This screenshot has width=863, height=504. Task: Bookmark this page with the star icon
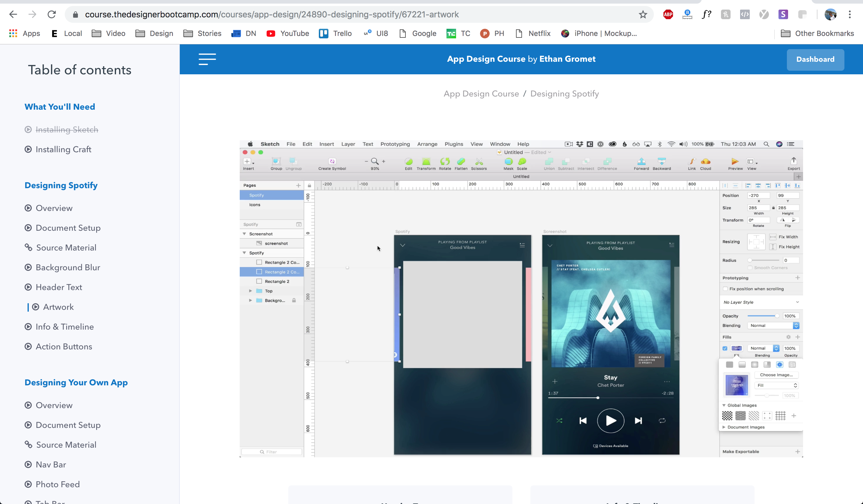[x=643, y=14]
